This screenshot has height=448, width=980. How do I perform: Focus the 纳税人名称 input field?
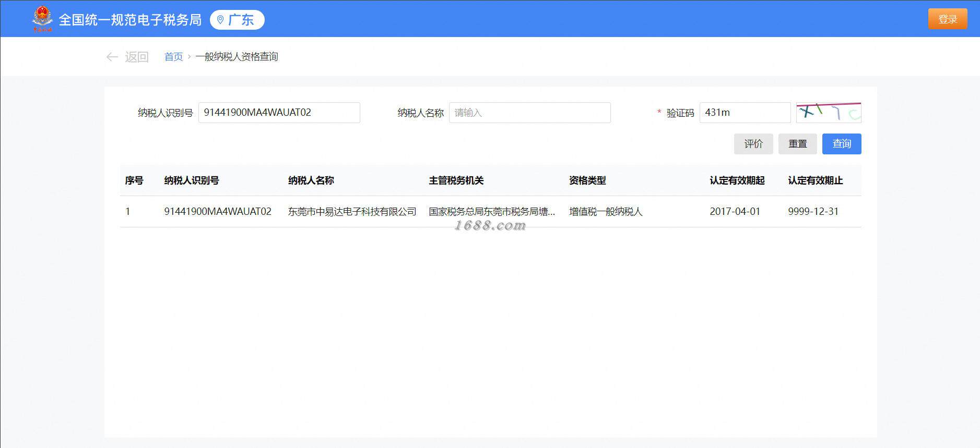click(x=529, y=113)
